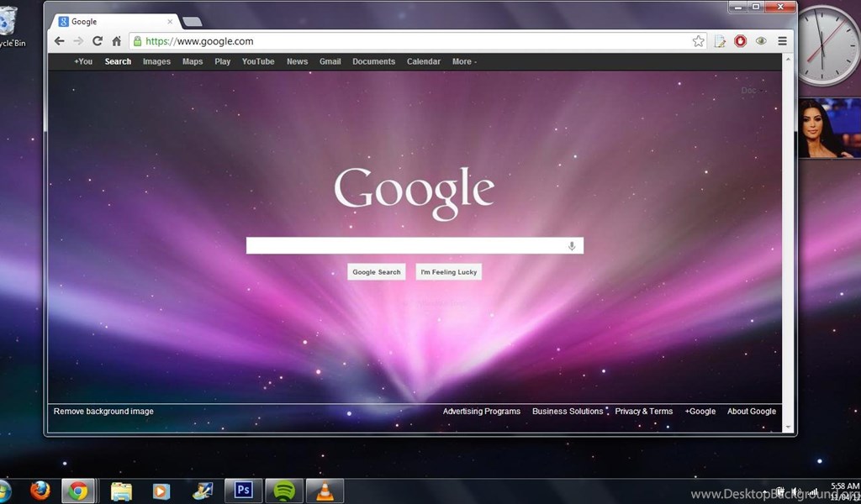Open Images in the Google bar

[x=156, y=61]
